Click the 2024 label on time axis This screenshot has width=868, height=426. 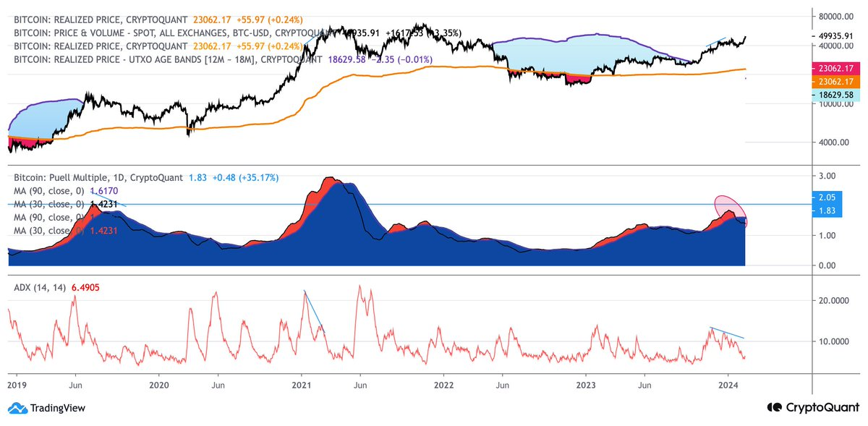coord(729,386)
